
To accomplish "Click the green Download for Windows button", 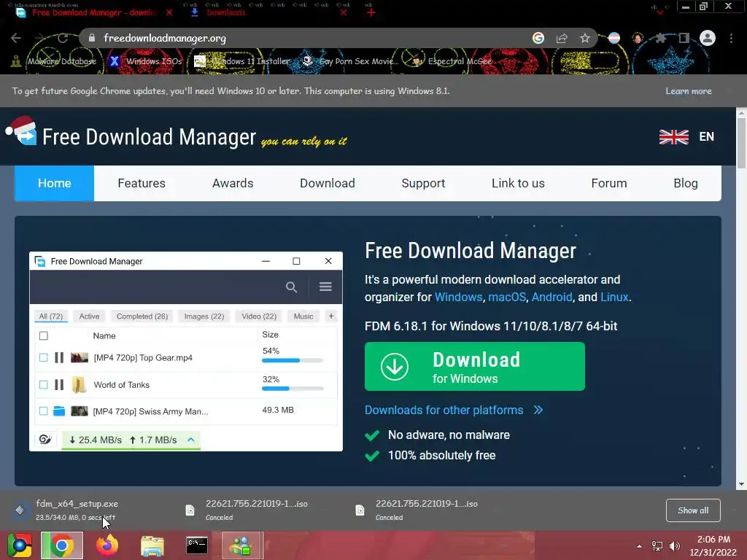I will pos(474,366).
